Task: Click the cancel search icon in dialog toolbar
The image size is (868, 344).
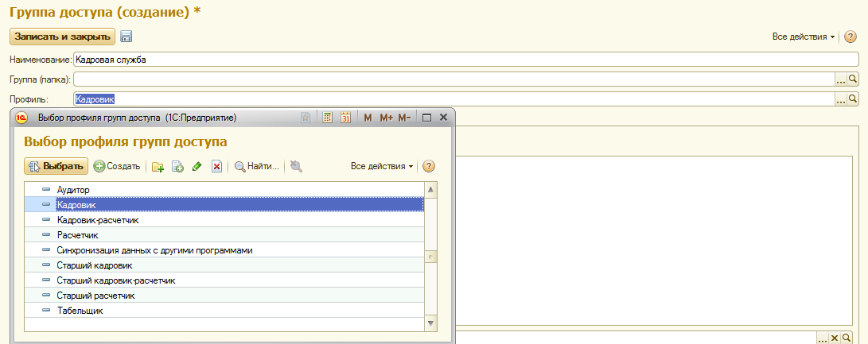Action: [x=296, y=167]
